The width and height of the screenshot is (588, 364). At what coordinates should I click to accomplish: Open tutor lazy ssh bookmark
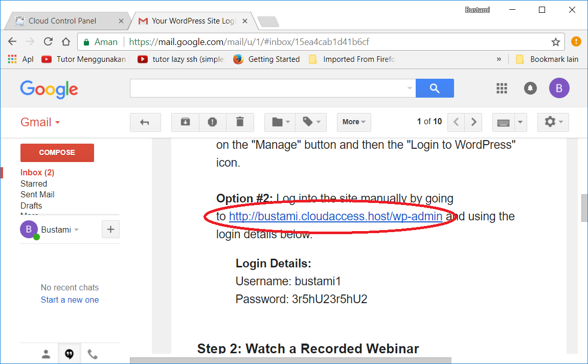point(181,59)
